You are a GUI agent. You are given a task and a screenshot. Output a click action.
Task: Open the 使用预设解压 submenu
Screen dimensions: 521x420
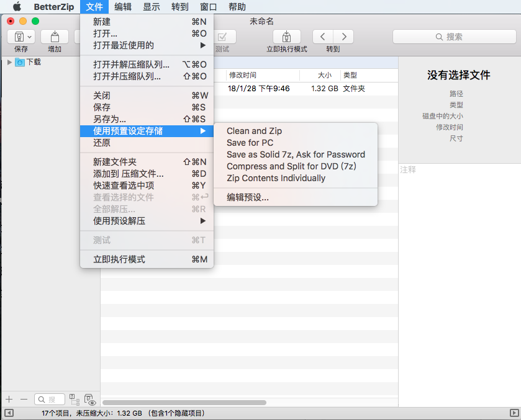pos(147,221)
